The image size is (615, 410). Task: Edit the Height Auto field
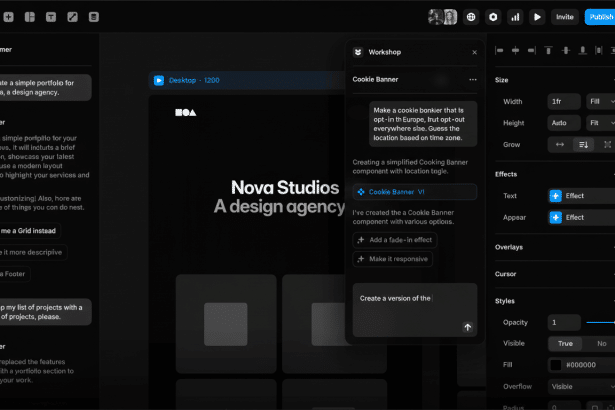564,123
